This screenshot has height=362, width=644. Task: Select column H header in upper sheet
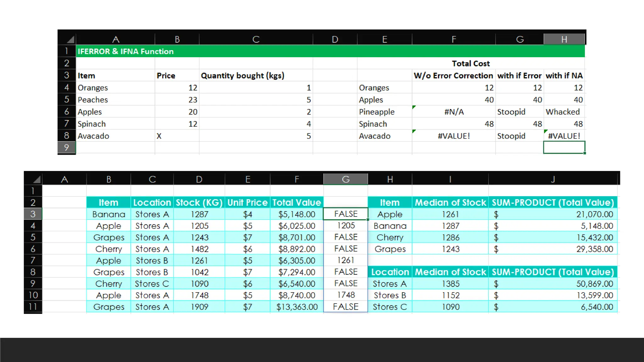pos(564,39)
